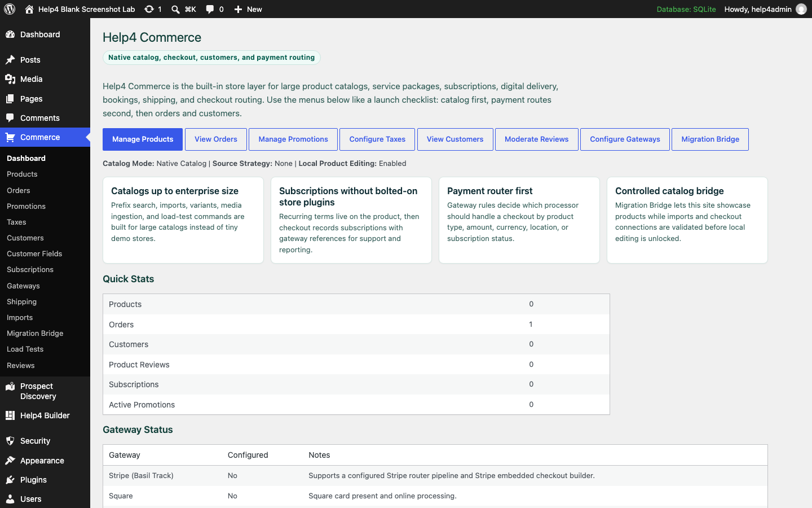Click the Media icon in sidebar

pos(10,79)
